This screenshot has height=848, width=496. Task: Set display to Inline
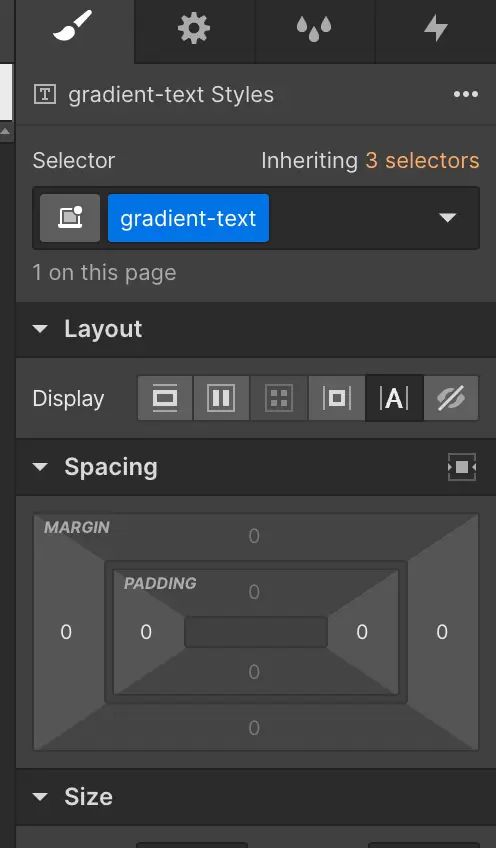[394, 399]
